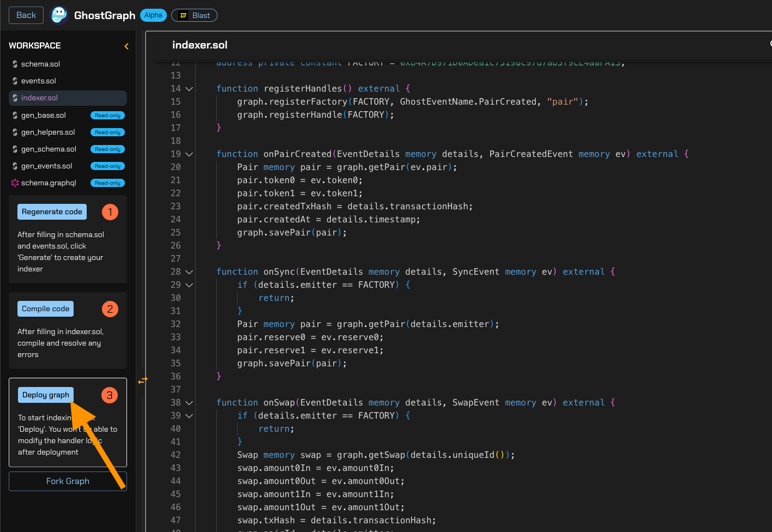Go back using the Back button

pyautogui.click(x=26, y=15)
